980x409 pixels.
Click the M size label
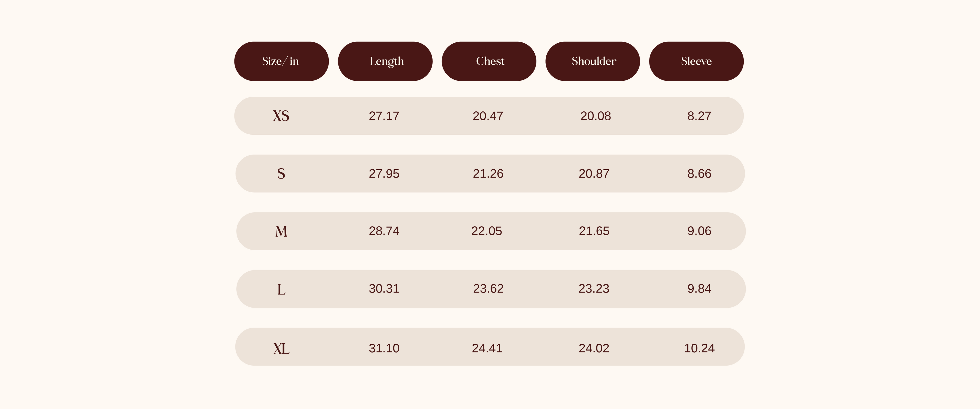coord(281,231)
